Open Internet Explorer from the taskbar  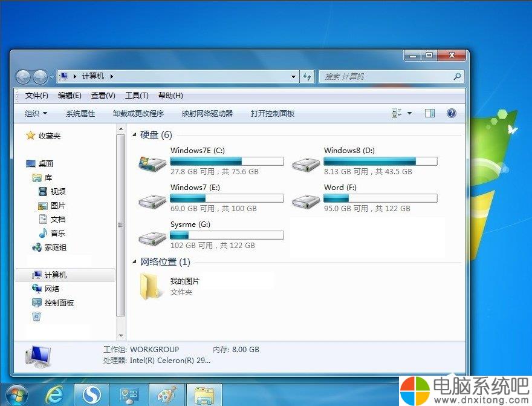(x=54, y=395)
